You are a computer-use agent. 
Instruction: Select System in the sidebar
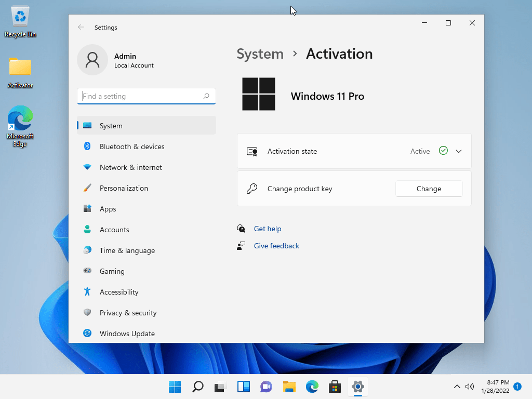[146, 126]
